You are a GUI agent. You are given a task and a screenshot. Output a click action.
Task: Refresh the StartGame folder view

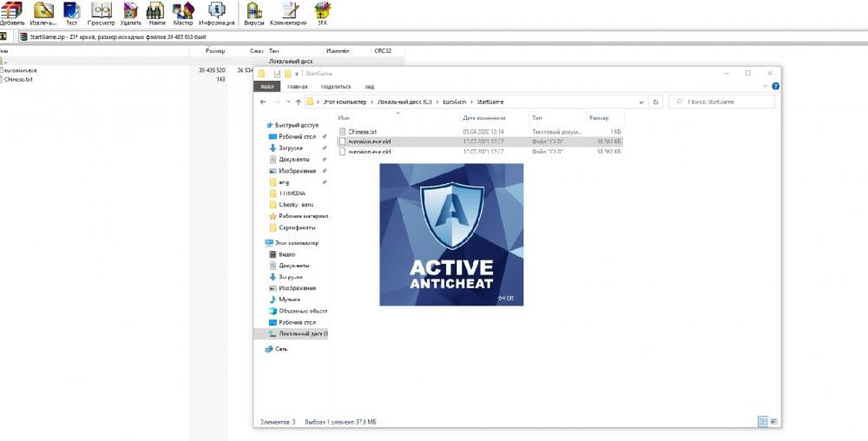coord(656,102)
